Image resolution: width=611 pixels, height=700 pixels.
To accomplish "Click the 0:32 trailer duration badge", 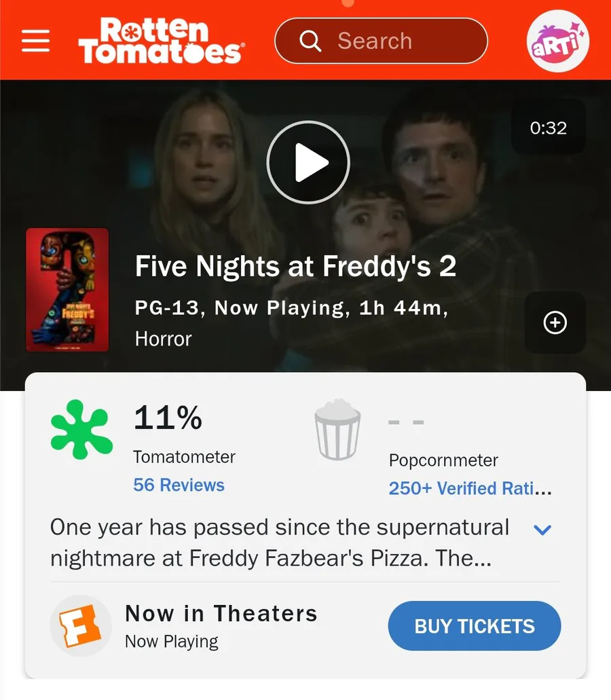I will click(x=548, y=128).
